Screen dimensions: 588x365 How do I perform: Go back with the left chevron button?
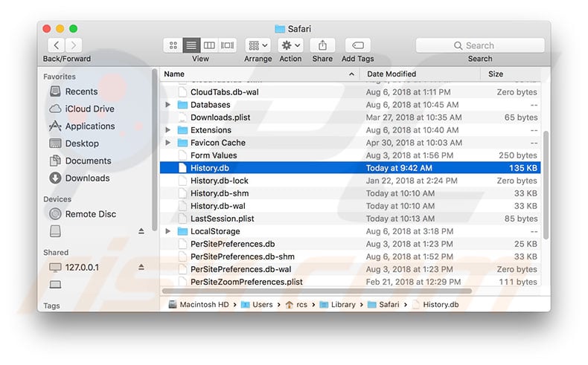(x=57, y=45)
